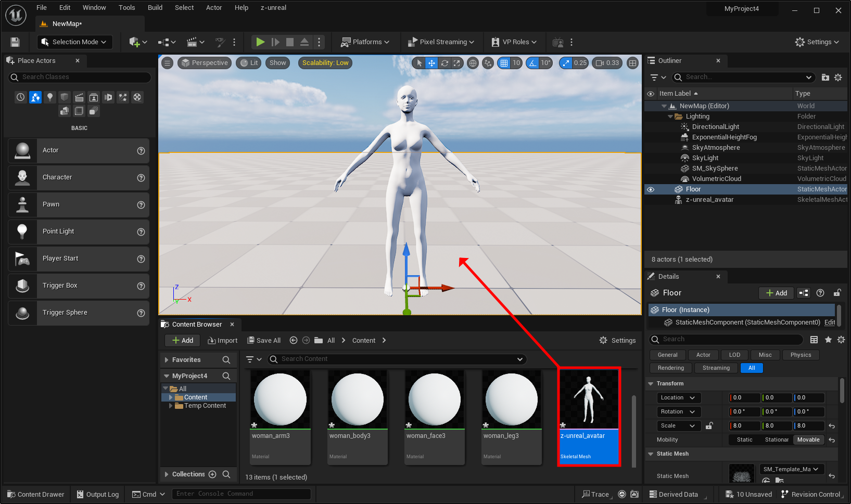The image size is (851, 504).
Task: Open the Tools menu
Action: point(126,8)
